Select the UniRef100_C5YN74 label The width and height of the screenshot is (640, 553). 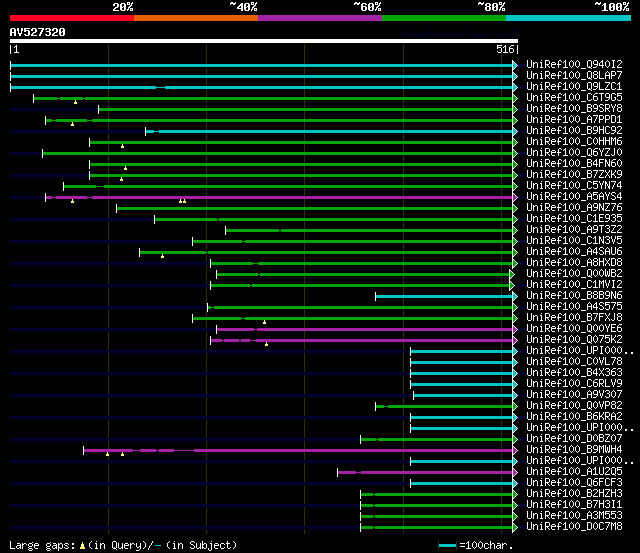pyautogui.click(x=574, y=186)
